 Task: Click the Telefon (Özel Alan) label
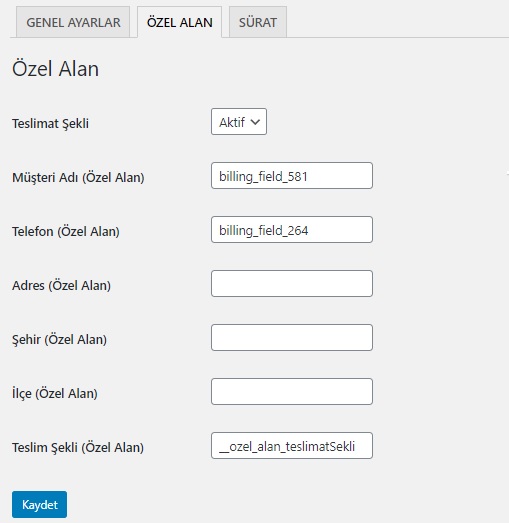[x=66, y=231]
